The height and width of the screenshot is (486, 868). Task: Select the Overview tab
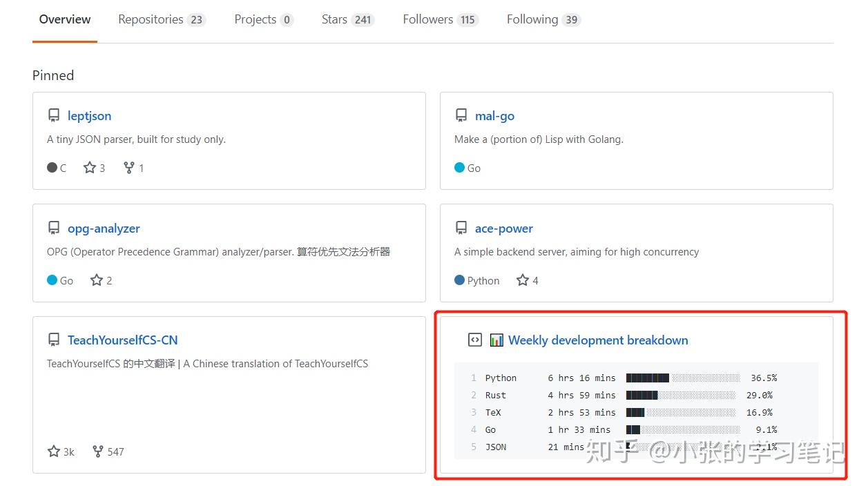(64, 19)
